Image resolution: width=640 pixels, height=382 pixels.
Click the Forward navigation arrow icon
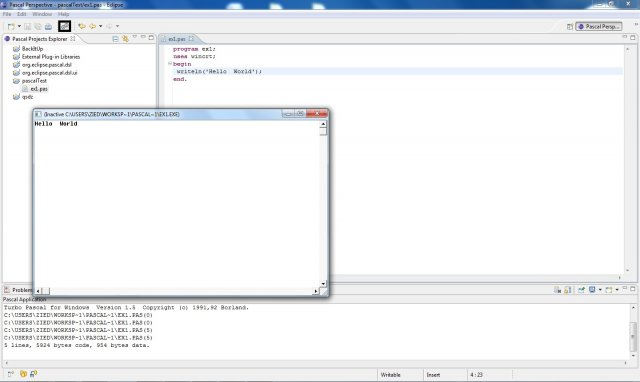coord(109,26)
